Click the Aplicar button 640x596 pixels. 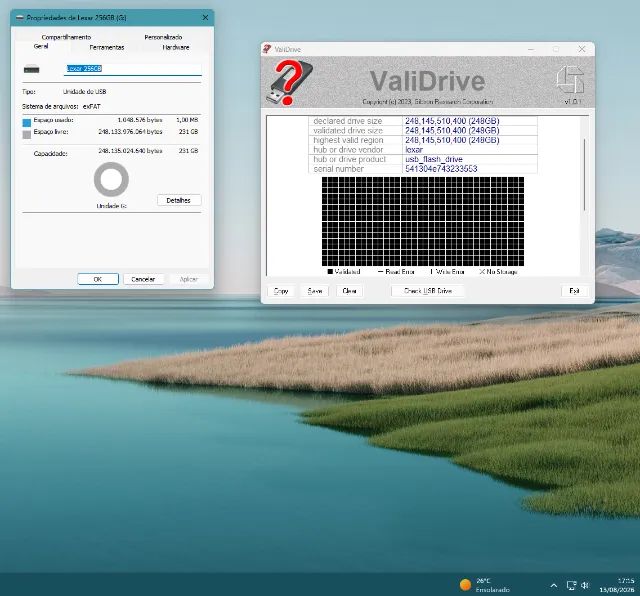click(189, 279)
